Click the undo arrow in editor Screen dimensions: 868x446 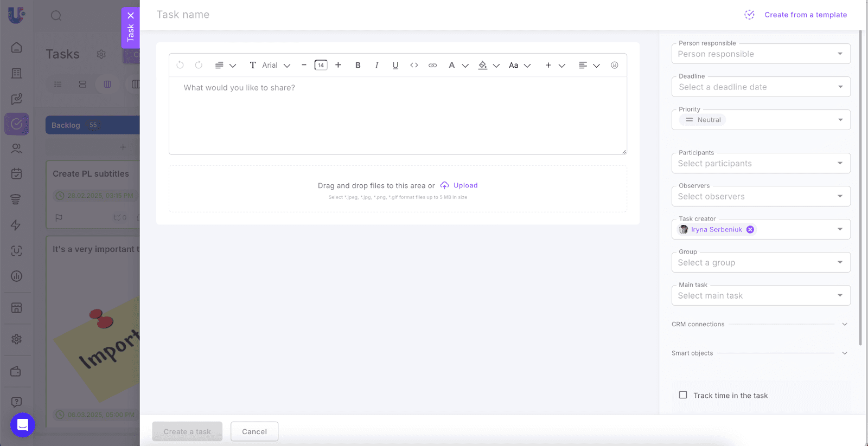click(x=180, y=65)
